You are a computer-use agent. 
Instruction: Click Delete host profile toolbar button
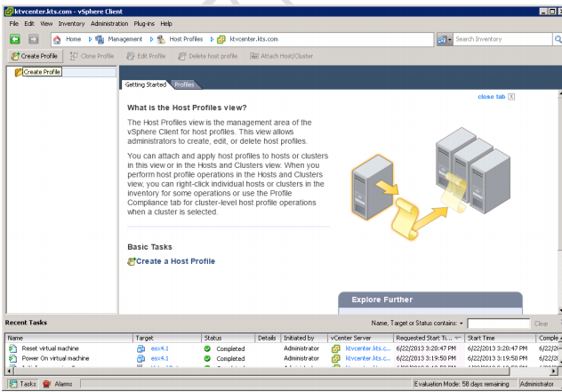tap(208, 56)
